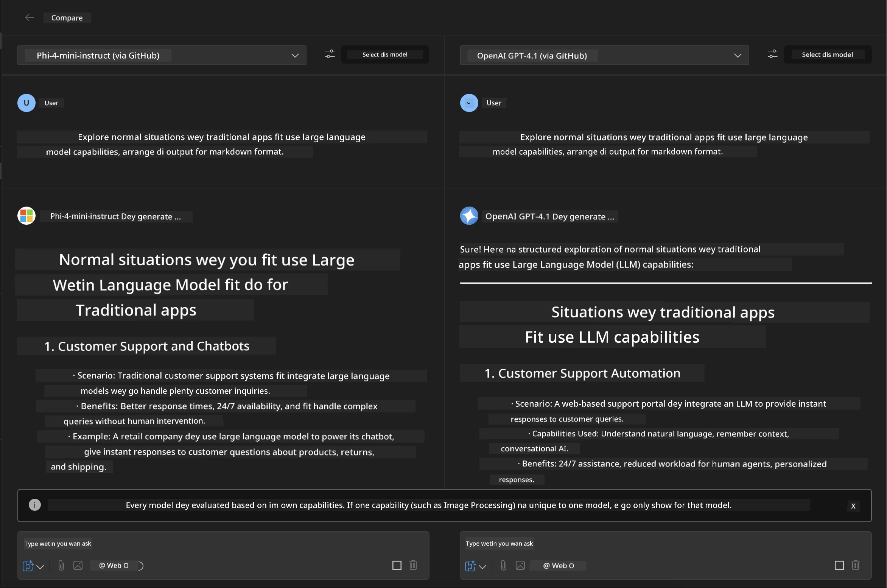Click Select dis model for OpenAI GPT-4.1
Viewport: 887px width, 588px height.
(828, 54)
